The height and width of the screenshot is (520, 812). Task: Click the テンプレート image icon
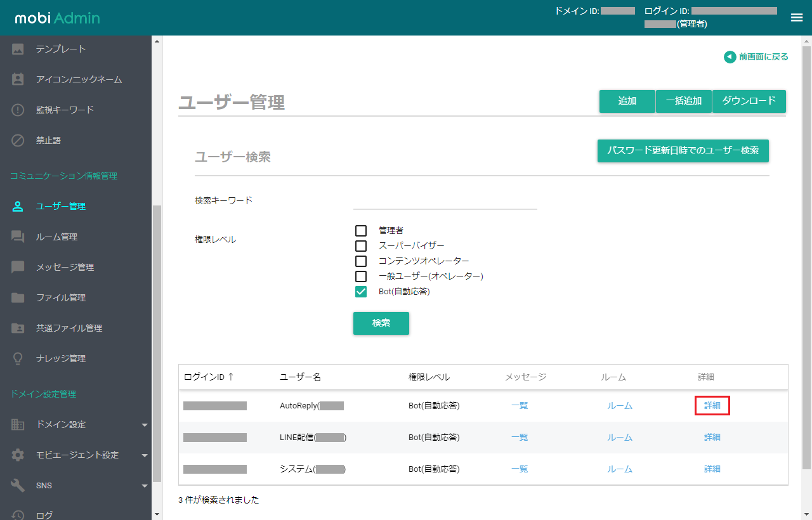click(x=18, y=49)
